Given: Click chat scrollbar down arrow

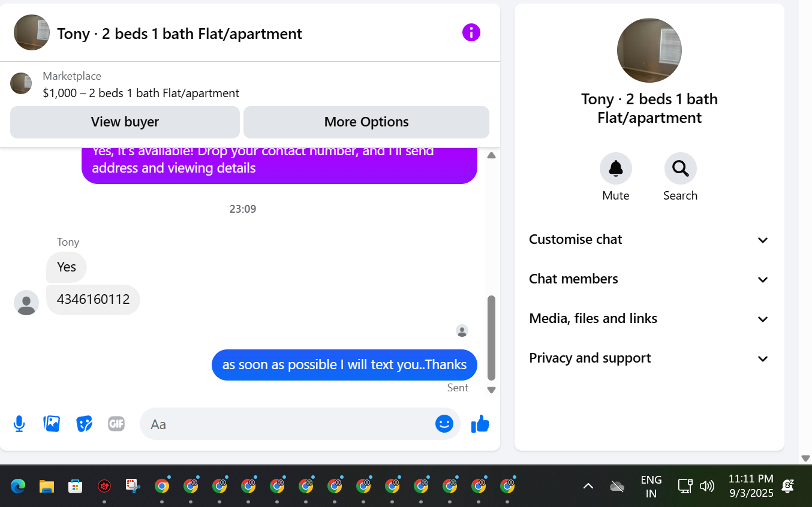Looking at the screenshot, I should (x=491, y=390).
